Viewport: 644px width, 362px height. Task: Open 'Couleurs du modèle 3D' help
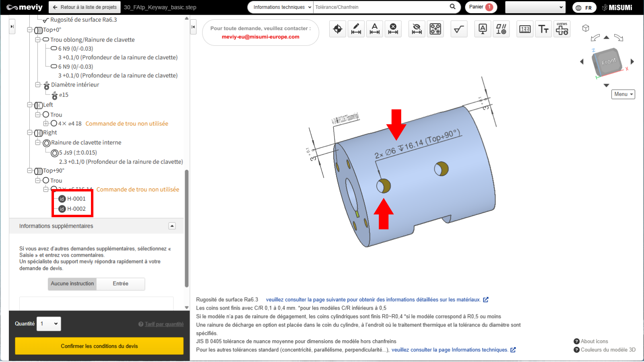pos(608,350)
